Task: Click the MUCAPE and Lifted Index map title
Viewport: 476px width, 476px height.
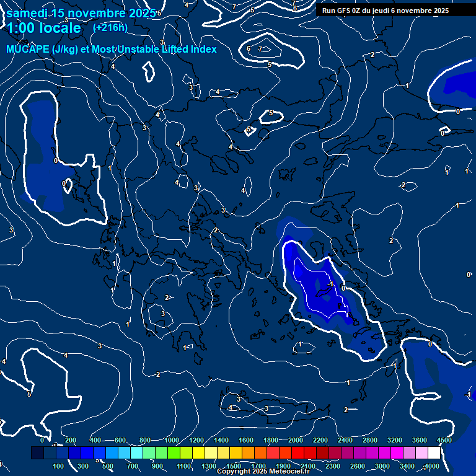Action: click(112, 49)
